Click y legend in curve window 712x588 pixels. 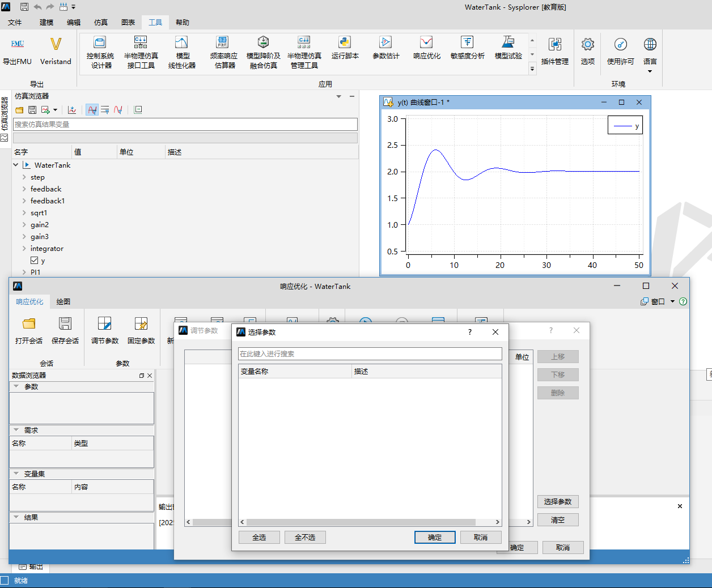point(625,125)
